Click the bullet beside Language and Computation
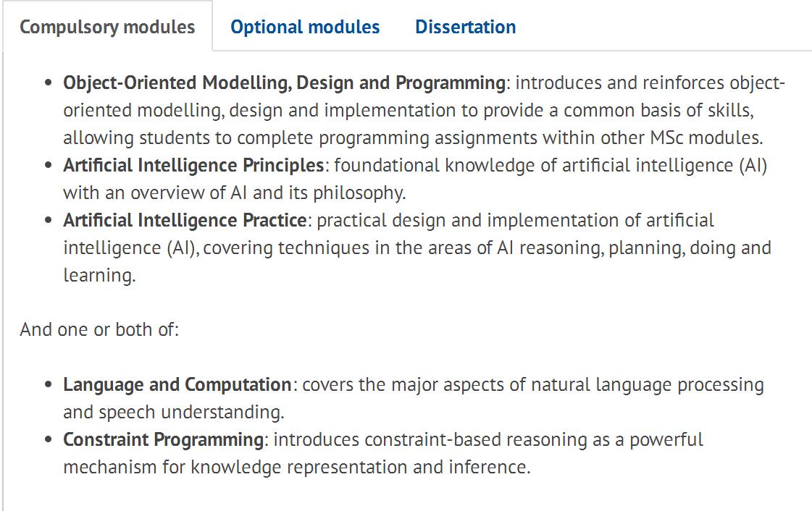812x511 pixels. 49,385
